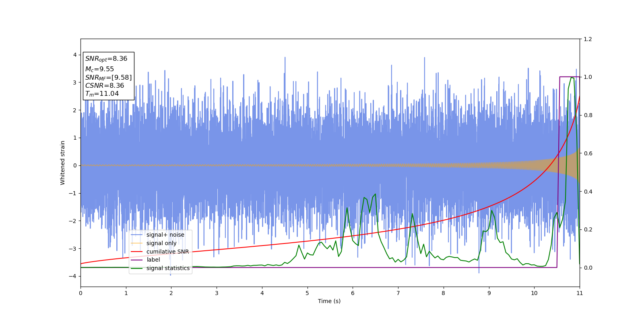Click the 'cumilative SNR' legend entry

tap(167, 252)
